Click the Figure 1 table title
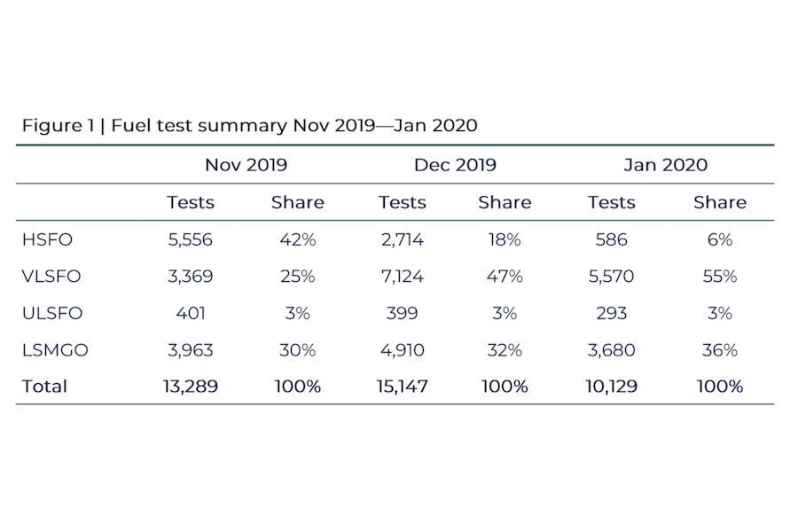The width and height of the screenshot is (798, 532). [249, 126]
